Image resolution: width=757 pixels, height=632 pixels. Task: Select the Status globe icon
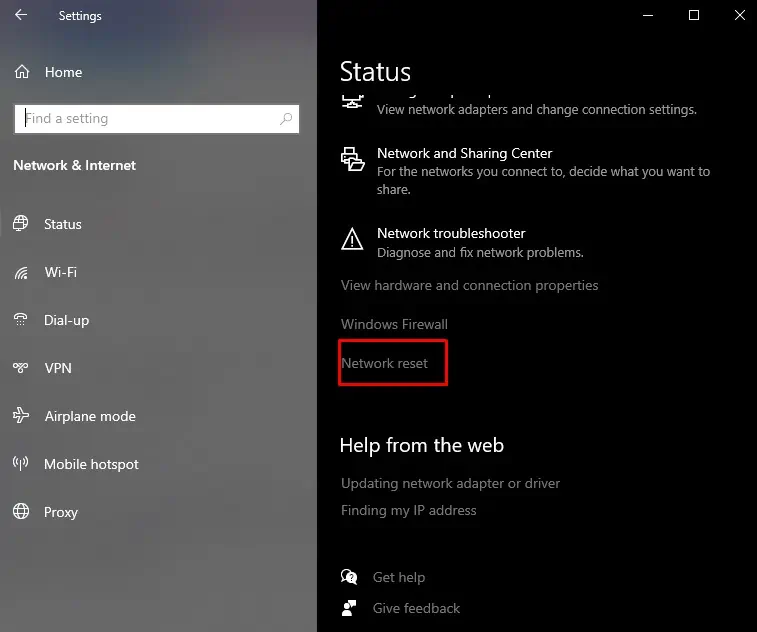pos(21,224)
